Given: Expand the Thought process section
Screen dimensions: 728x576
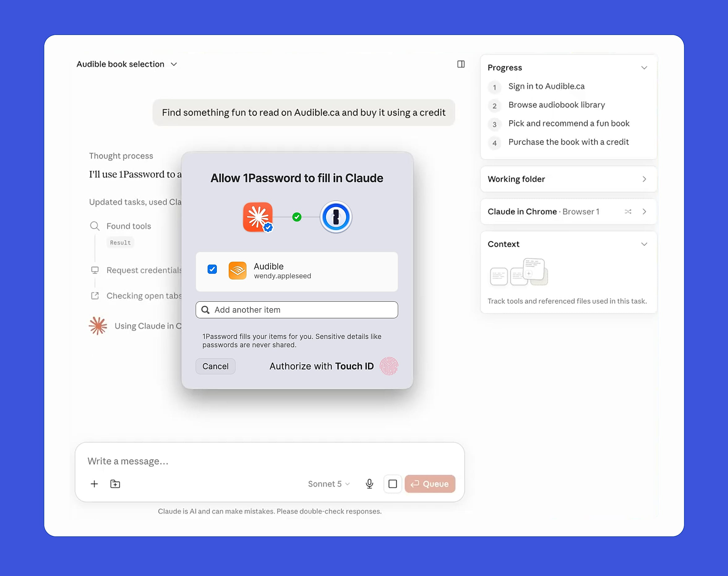Looking at the screenshot, I should (121, 156).
